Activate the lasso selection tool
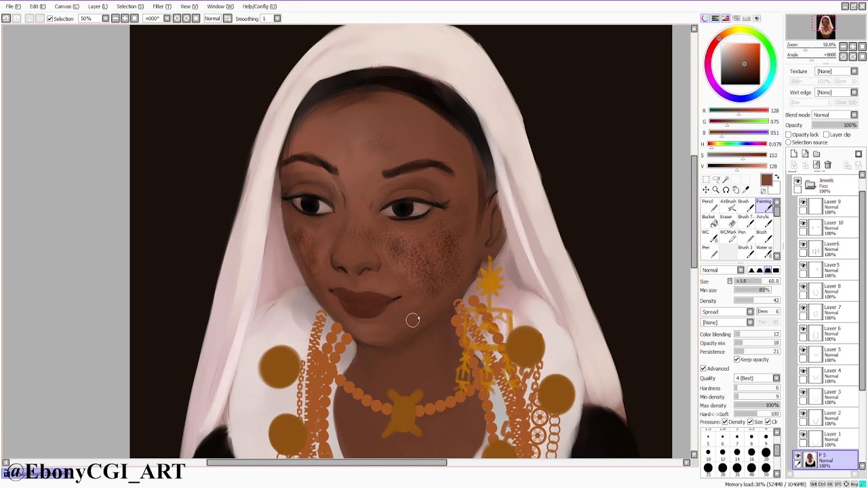Image resolution: width=868 pixels, height=488 pixels. [715, 180]
